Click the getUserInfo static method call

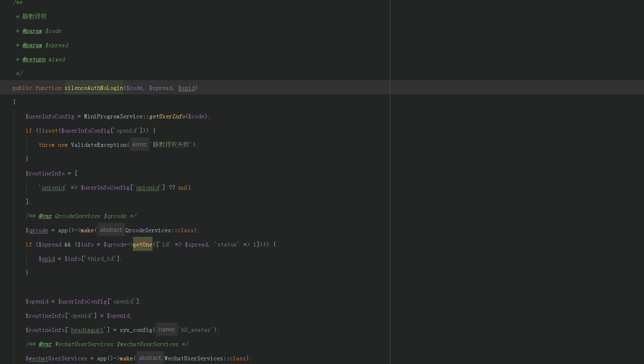tap(167, 116)
